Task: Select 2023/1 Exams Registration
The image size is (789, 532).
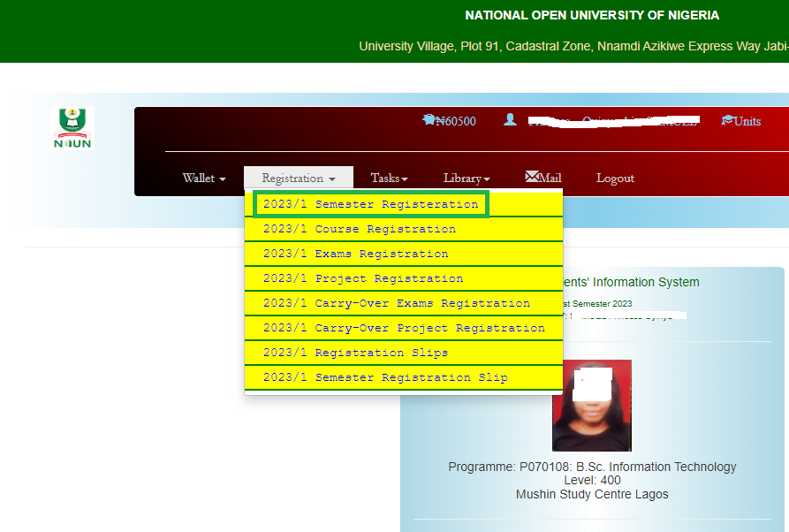Action: (x=404, y=254)
